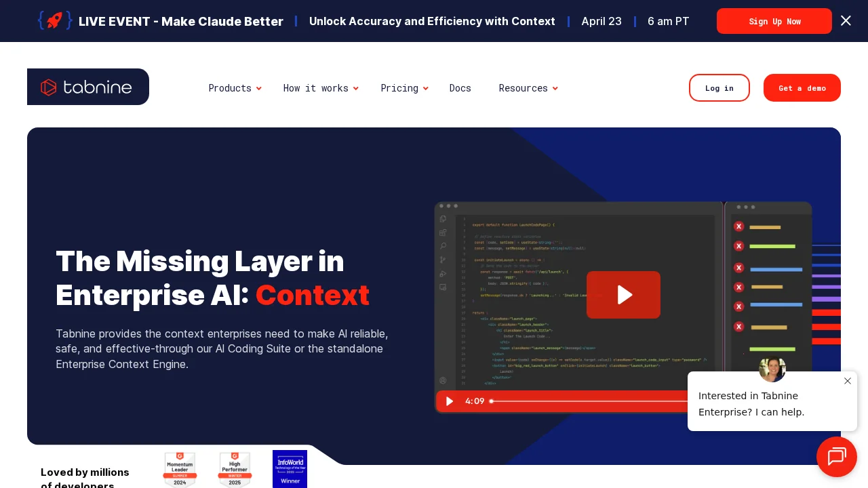868x488 pixels.
Task: Open the Pricing dropdown
Action: [404, 88]
